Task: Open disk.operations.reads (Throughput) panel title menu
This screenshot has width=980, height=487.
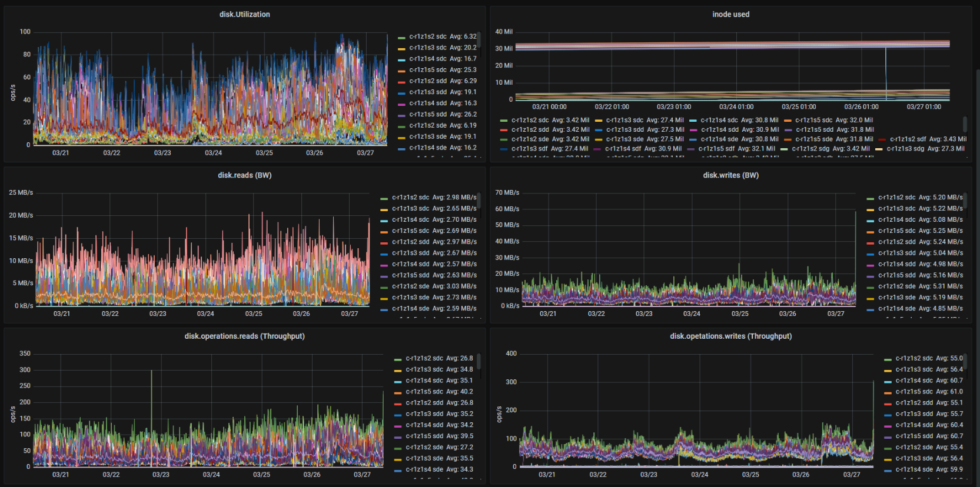Action: click(244, 336)
